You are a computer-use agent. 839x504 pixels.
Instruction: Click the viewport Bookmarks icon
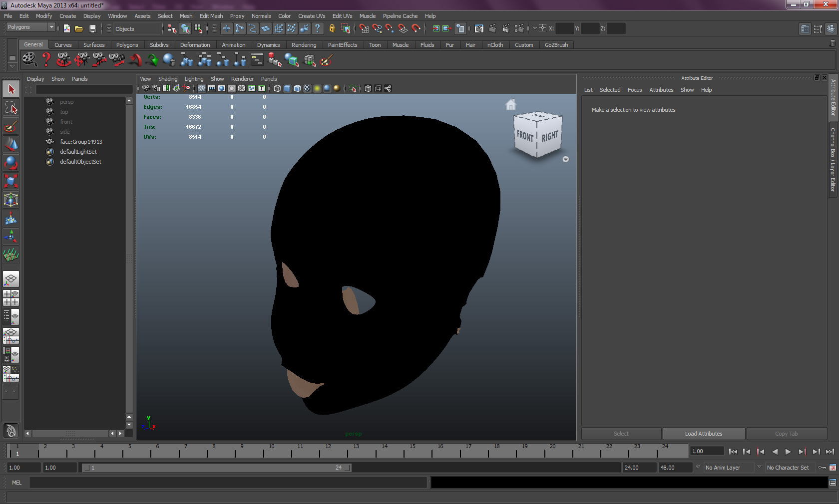pos(166,88)
